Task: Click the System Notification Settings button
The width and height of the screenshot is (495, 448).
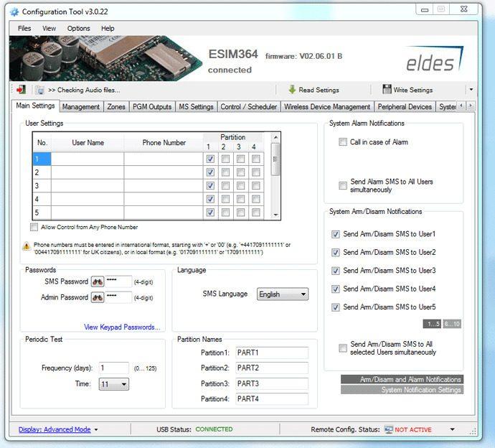Action: [x=402, y=390]
